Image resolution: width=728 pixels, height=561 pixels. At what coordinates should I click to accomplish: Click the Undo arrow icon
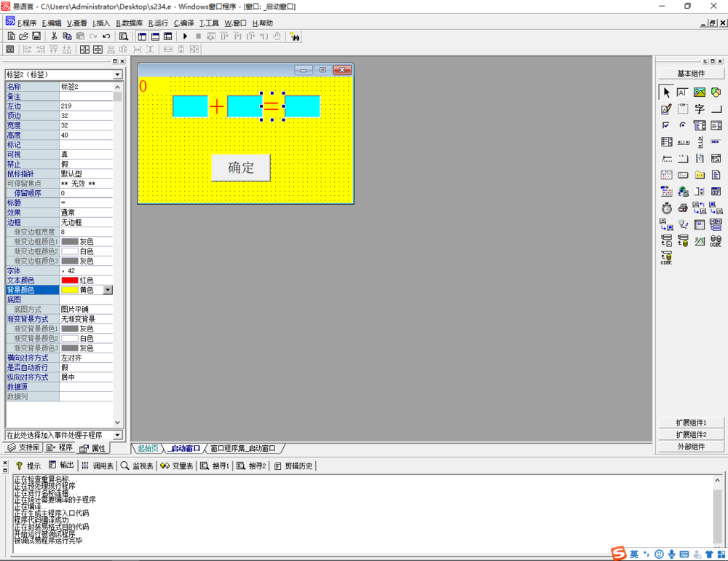click(106, 36)
